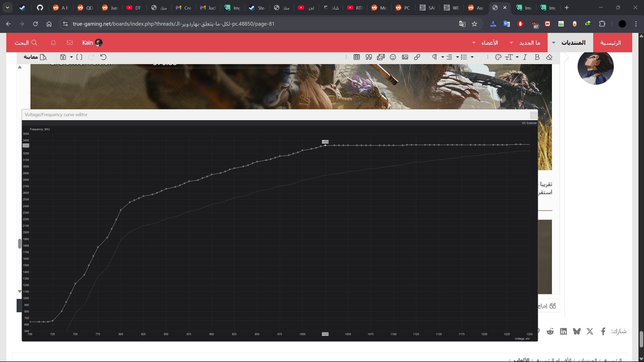Open the الأعضاء nav item
This screenshot has width=644, height=362.
(490, 43)
